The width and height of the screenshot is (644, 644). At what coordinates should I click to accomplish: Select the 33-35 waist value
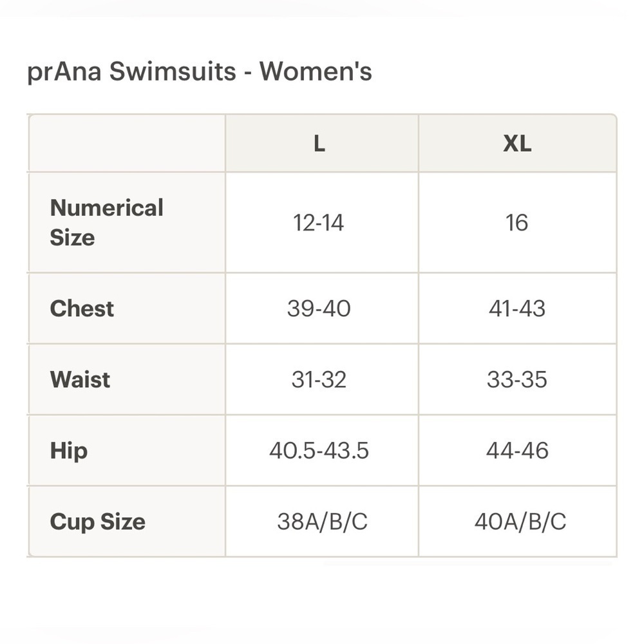pos(517,379)
